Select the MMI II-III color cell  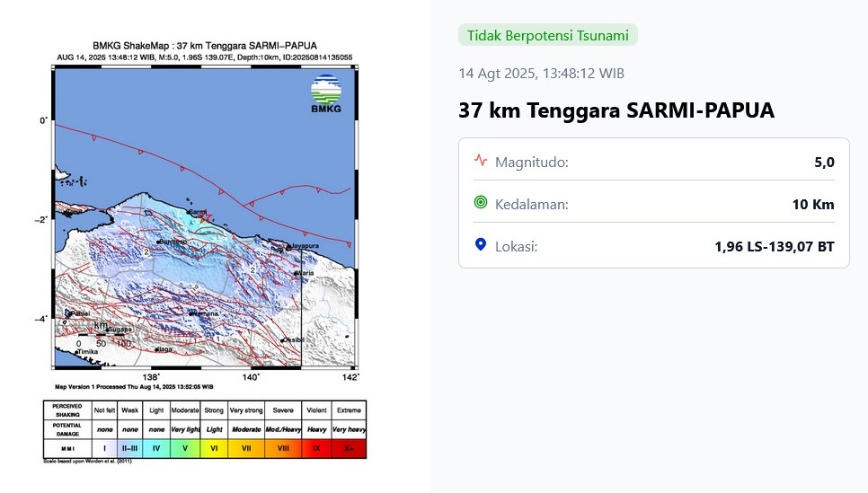pyautogui.click(x=130, y=448)
